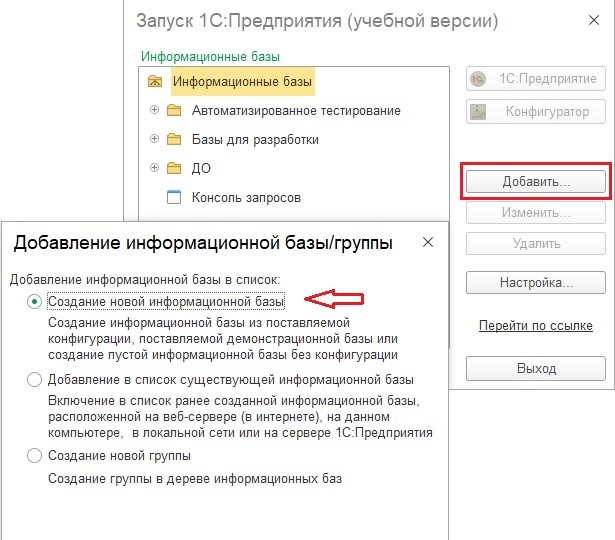Select the root Информационные базы row
Screen dimensions: 615x540
pyautogui.click(x=242, y=82)
